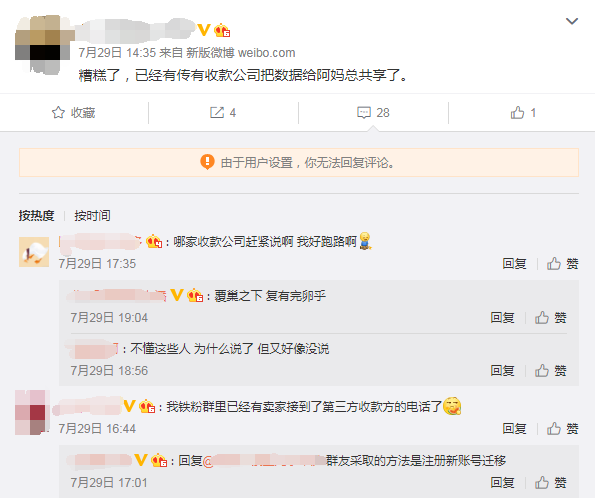Viewport: 595px width, 498px height.
Task: Switch comment sorting to 按热度
Action: (x=36, y=215)
